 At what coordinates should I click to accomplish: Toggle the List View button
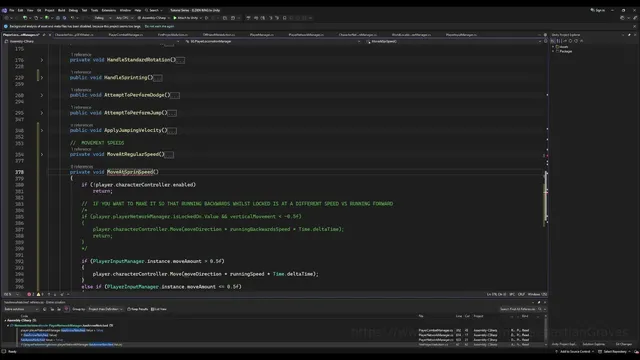tap(159, 309)
